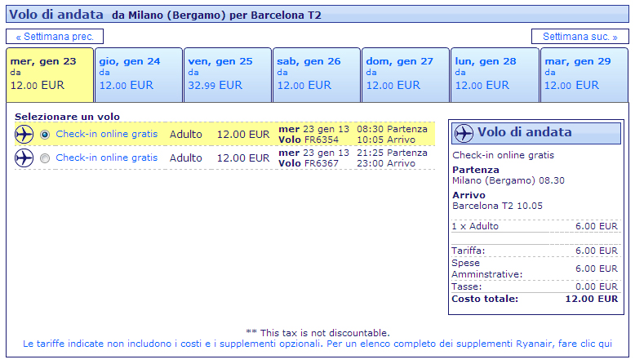Click the Volo di andata summary panel title
635x364 pixels.
[x=525, y=132]
